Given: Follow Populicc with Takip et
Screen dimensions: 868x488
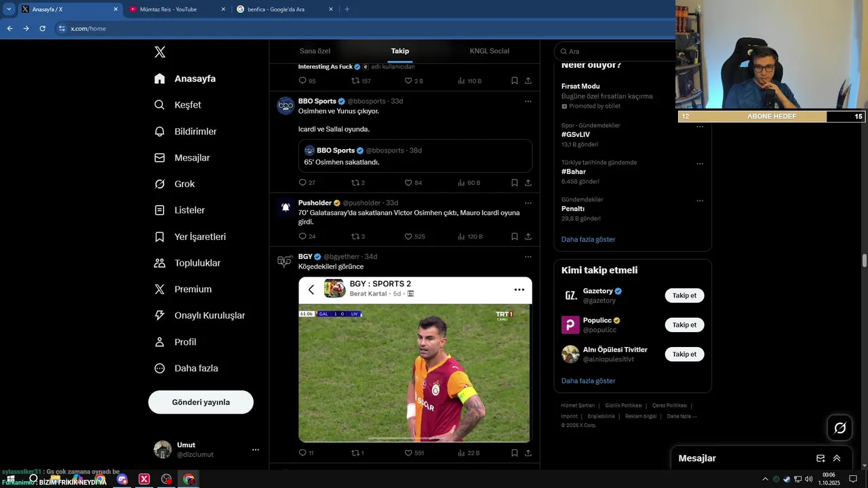Looking at the screenshot, I should [684, 325].
